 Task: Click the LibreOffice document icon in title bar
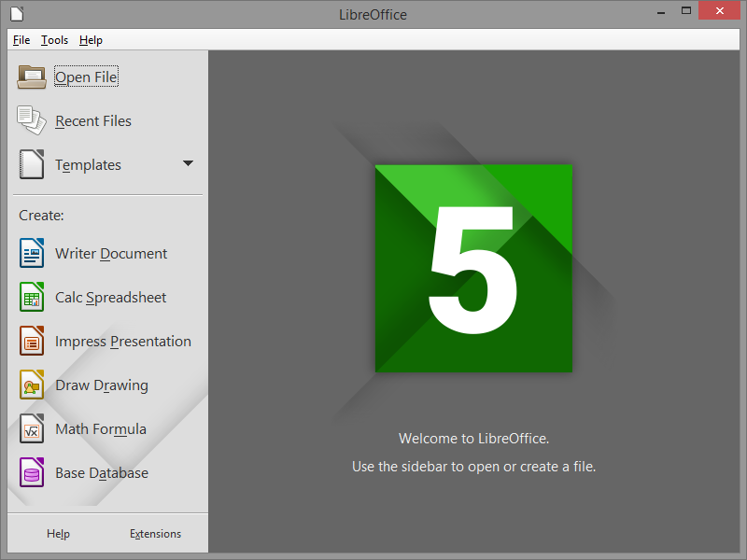tap(16, 14)
